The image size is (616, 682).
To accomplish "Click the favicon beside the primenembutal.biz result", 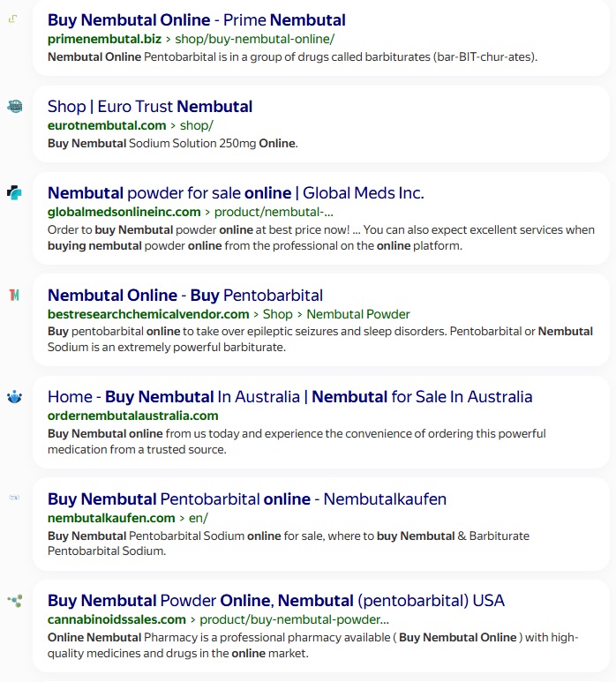I will (x=13, y=19).
